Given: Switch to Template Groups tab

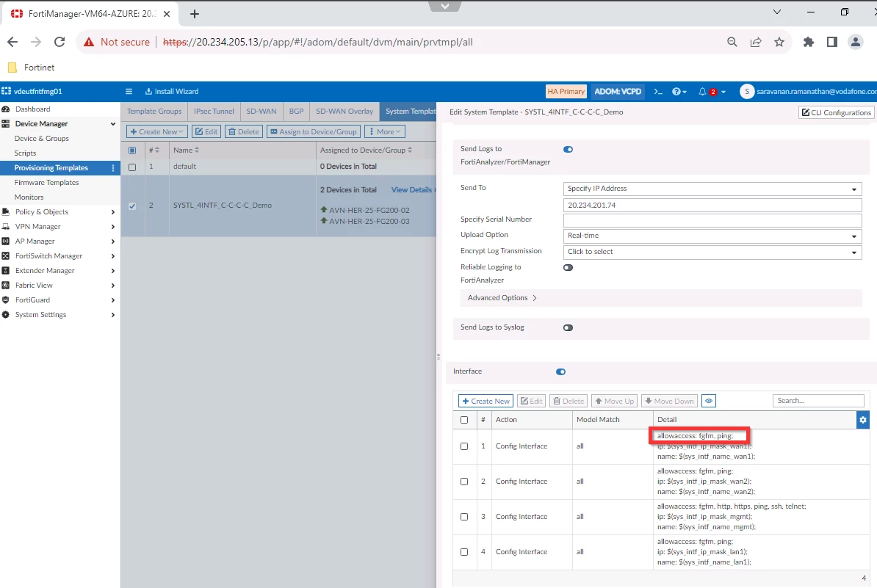Looking at the screenshot, I should pos(154,112).
